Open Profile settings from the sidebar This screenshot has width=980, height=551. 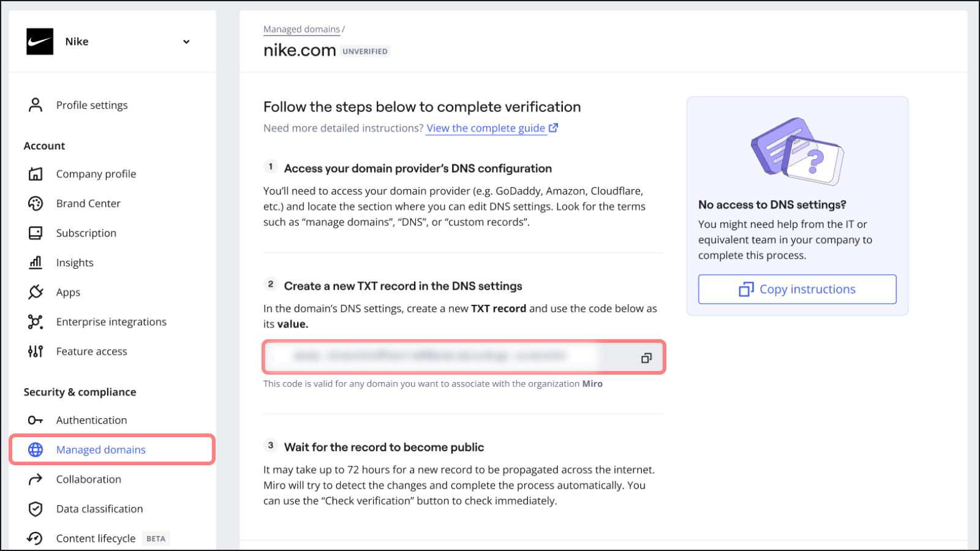click(92, 105)
